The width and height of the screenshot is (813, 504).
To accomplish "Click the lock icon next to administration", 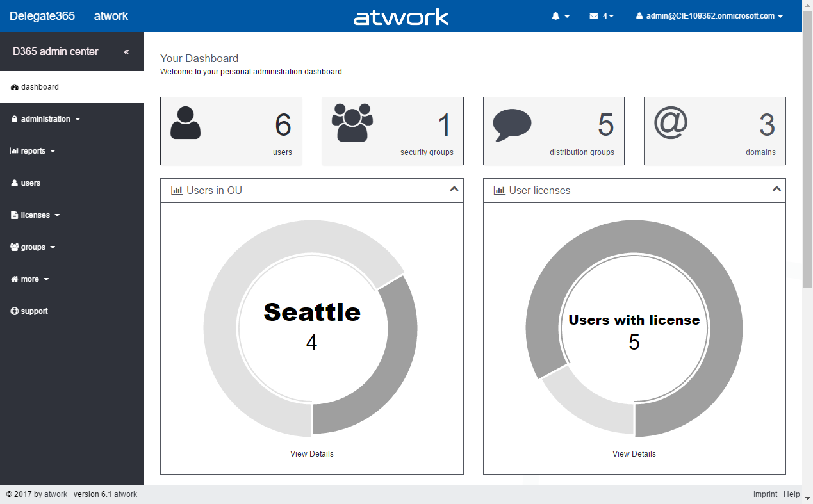I will (x=14, y=119).
